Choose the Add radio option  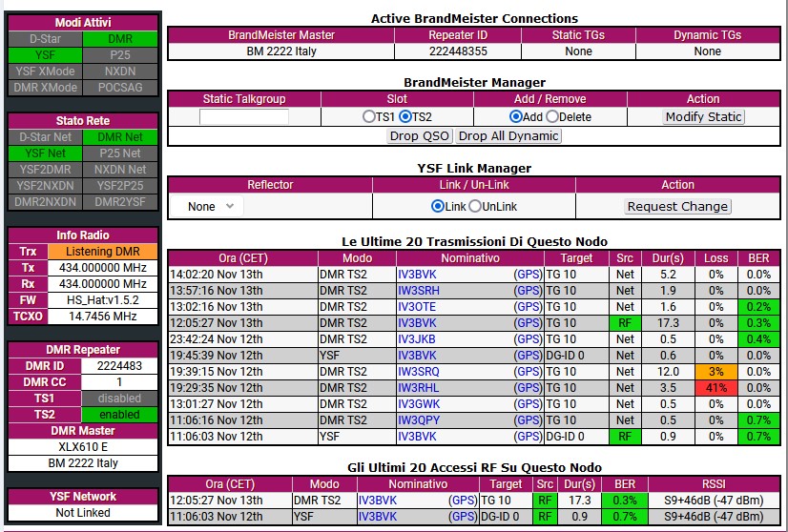pyautogui.click(x=515, y=117)
